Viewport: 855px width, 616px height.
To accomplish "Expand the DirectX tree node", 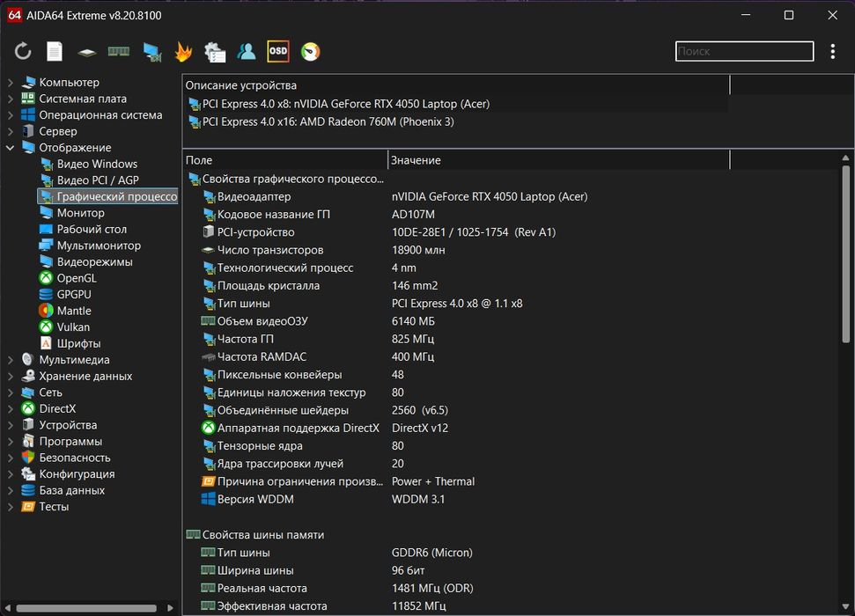I will point(11,409).
